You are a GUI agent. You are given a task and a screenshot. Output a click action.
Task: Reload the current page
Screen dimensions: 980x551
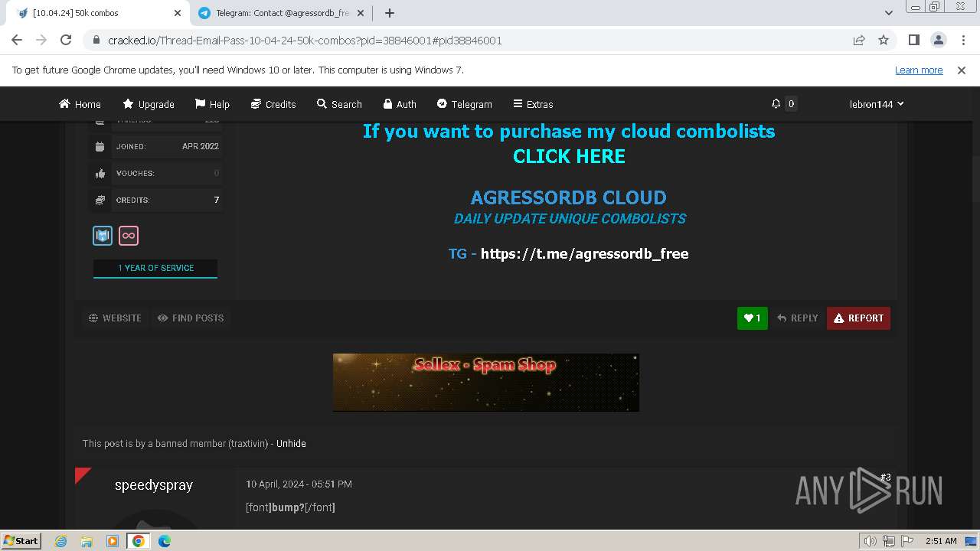pyautogui.click(x=66, y=40)
